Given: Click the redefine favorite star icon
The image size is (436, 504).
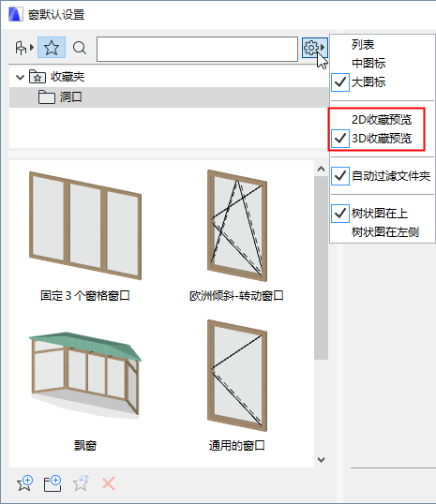Looking at the screenshot, I should 81,483.
